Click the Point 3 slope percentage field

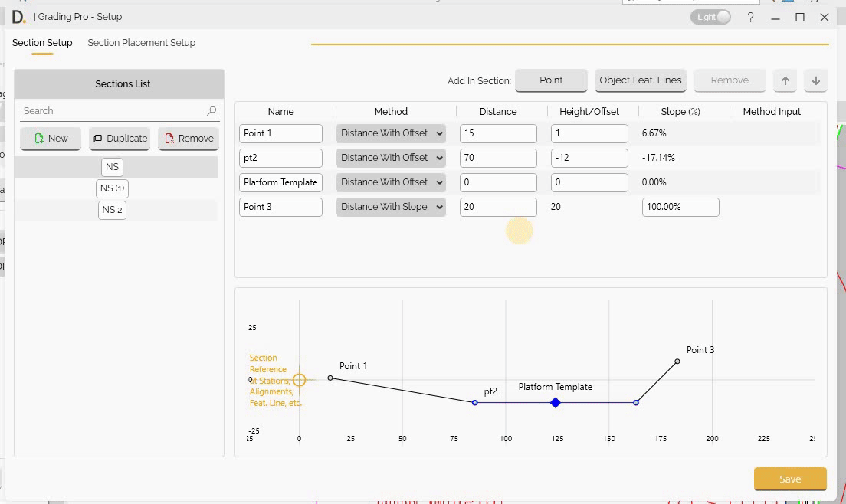(680, 207)
